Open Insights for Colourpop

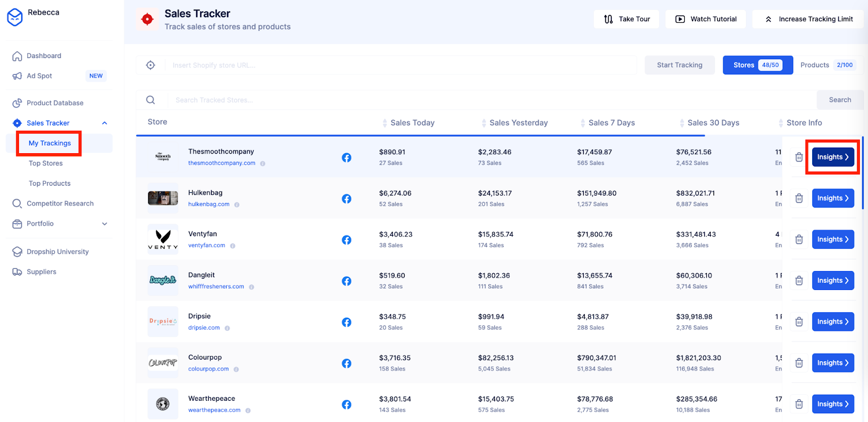coord(833,363)
